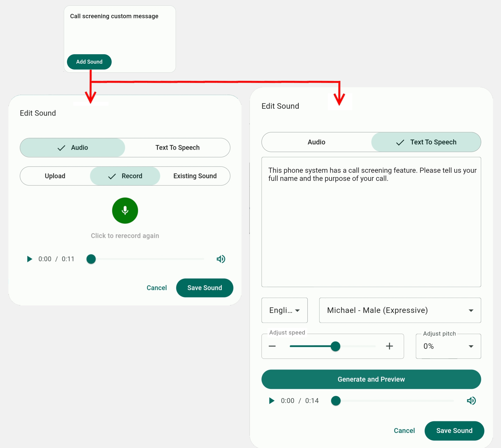Viewport: 501px width, 448px height.
Task: Open the Adjust pitch 0% dropdown
Action: coord(448,346)
